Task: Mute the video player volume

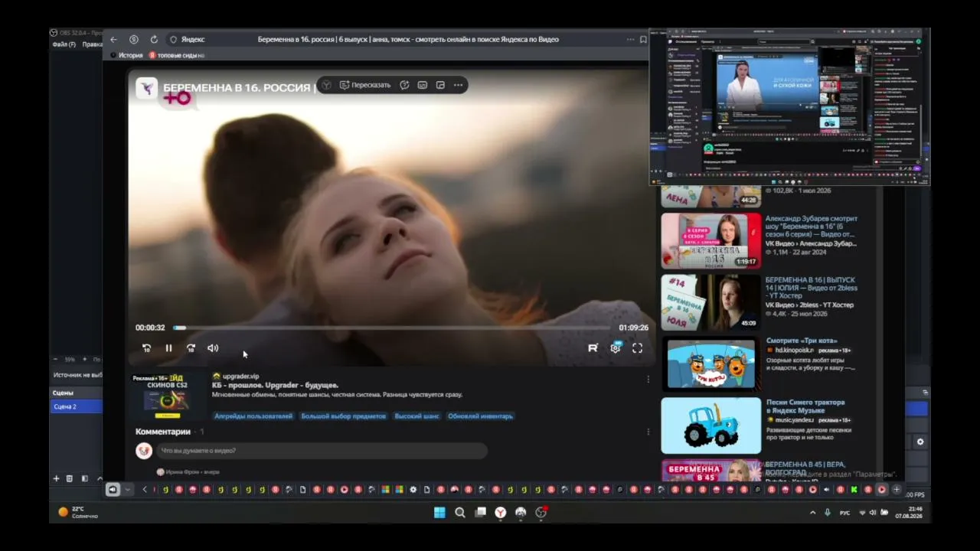Action: coord(213,348)
